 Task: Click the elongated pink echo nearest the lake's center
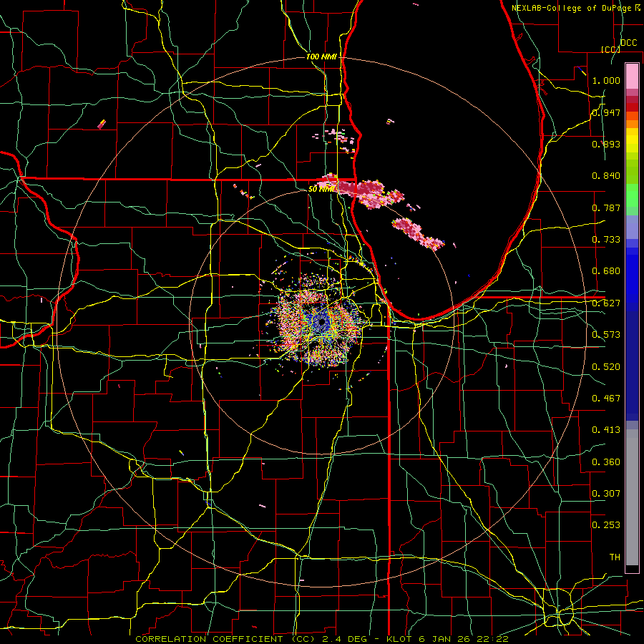(418, 233)
